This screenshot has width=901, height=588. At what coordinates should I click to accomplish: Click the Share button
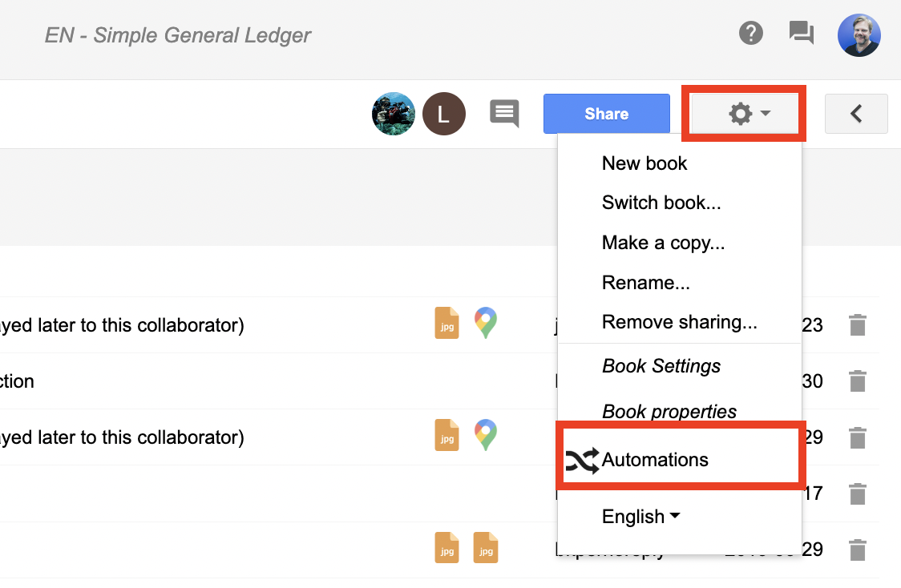pyautogui.click(x=606, y=113)
